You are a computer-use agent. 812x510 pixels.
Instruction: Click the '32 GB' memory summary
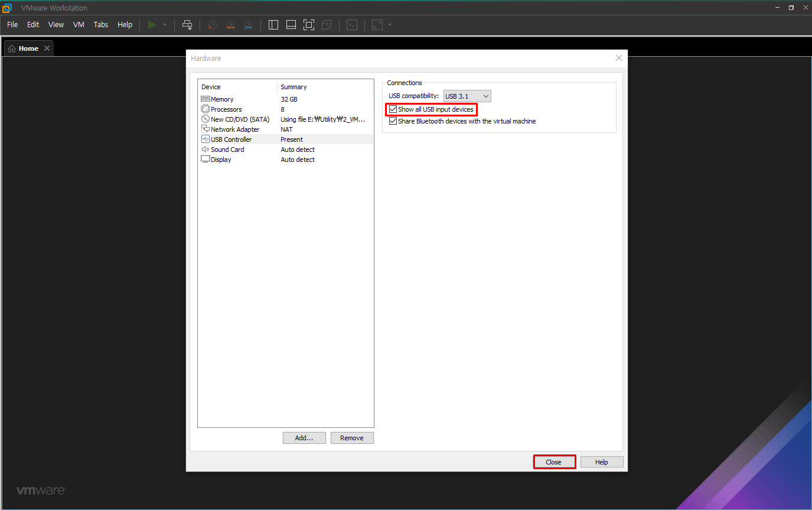[289, 99]
